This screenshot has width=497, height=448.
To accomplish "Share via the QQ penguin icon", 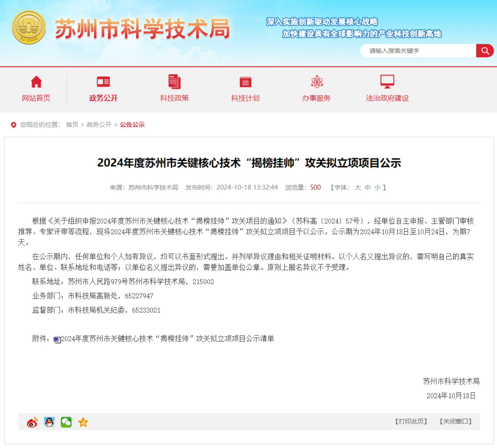I will coord(49,422).
